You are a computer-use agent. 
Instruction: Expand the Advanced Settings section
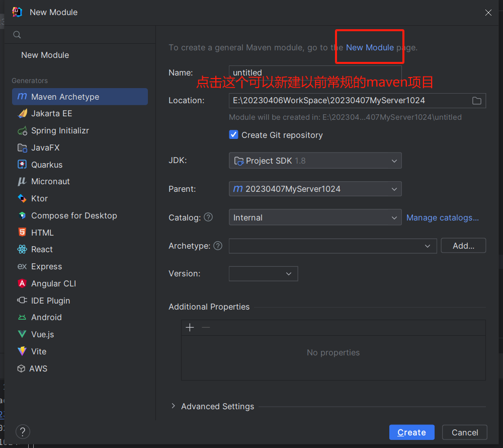[174, 406]
